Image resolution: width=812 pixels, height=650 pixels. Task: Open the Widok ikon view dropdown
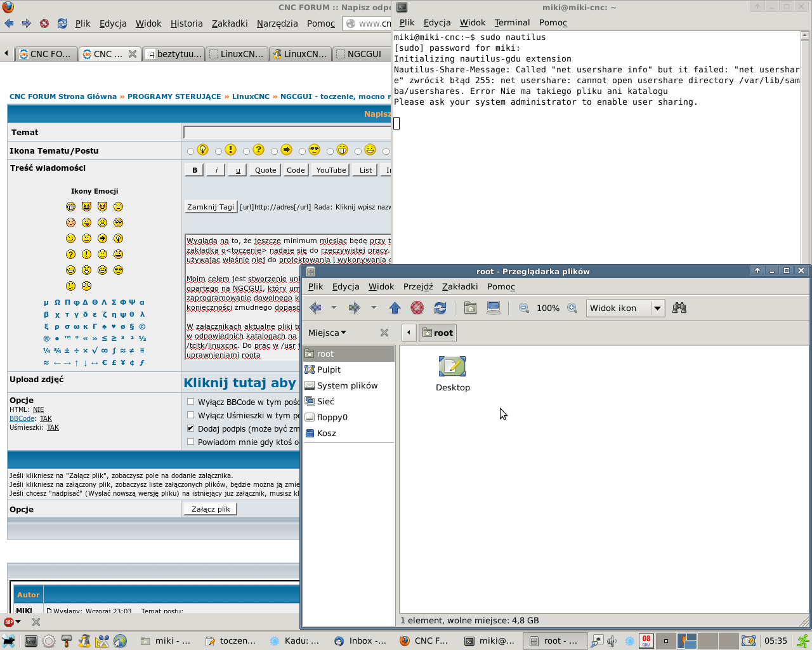click(625, 308)
